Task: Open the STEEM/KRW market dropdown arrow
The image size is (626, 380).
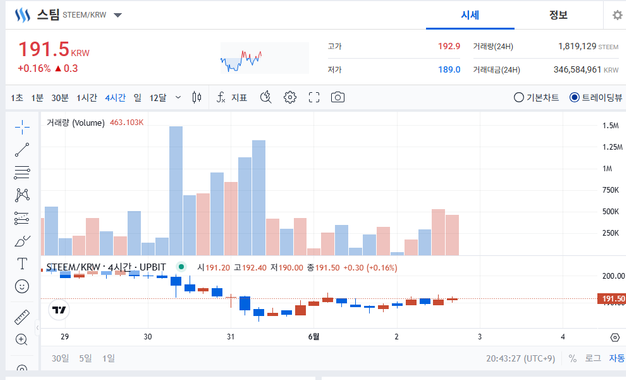Action: click(117, 15)
